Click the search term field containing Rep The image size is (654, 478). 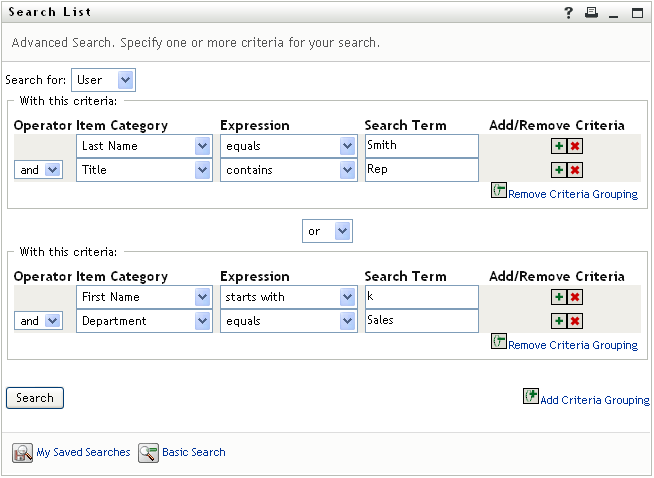click(x=422, y=170)
